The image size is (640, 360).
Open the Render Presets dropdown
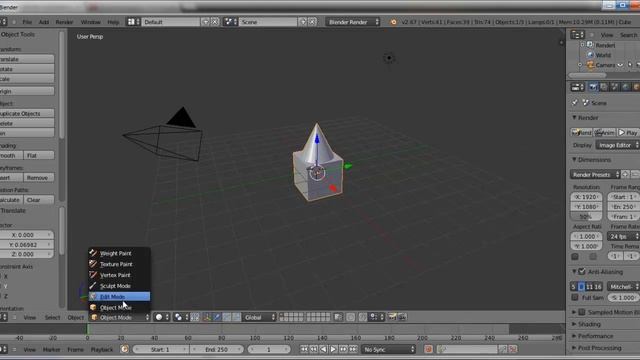click(x=595, y=175)
